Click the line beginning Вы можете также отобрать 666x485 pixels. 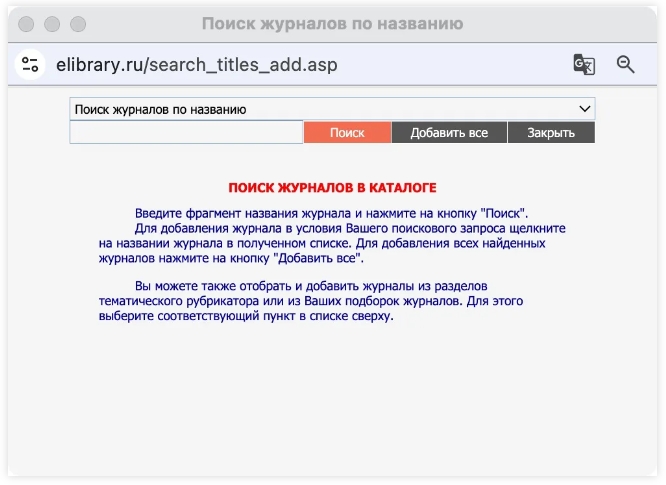[311, 286]
